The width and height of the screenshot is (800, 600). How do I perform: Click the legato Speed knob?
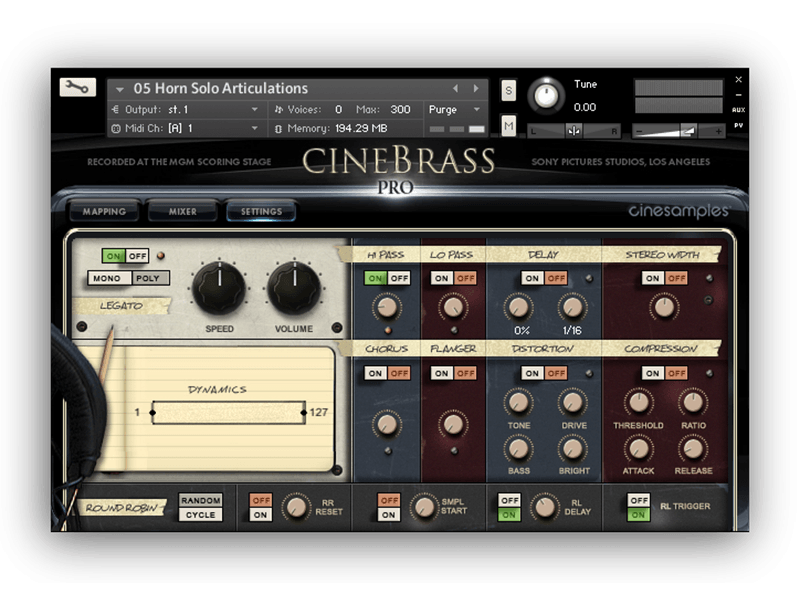click(x=219, y=289)
